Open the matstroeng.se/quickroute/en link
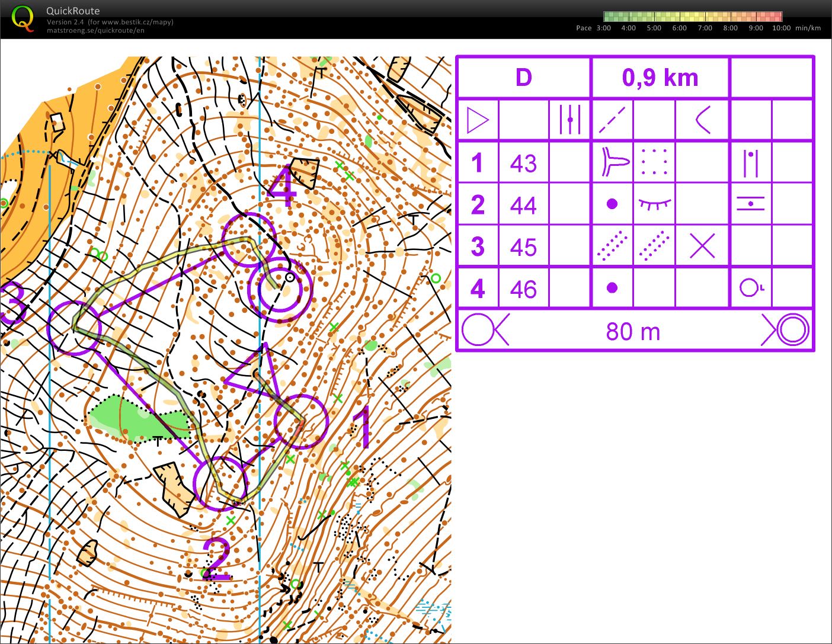This screenshot has width=832, height=644. coord(95,31)
